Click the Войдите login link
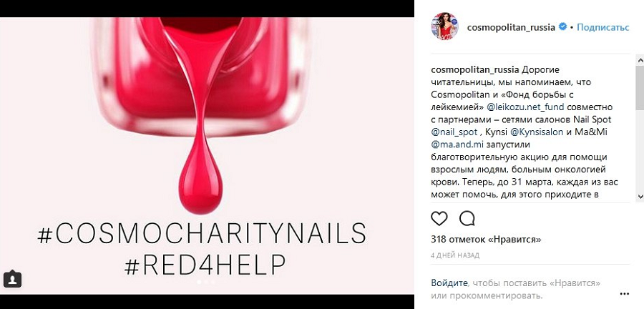Image resolution: width=644 pixels, height=309 pixels. pos(449,283)
